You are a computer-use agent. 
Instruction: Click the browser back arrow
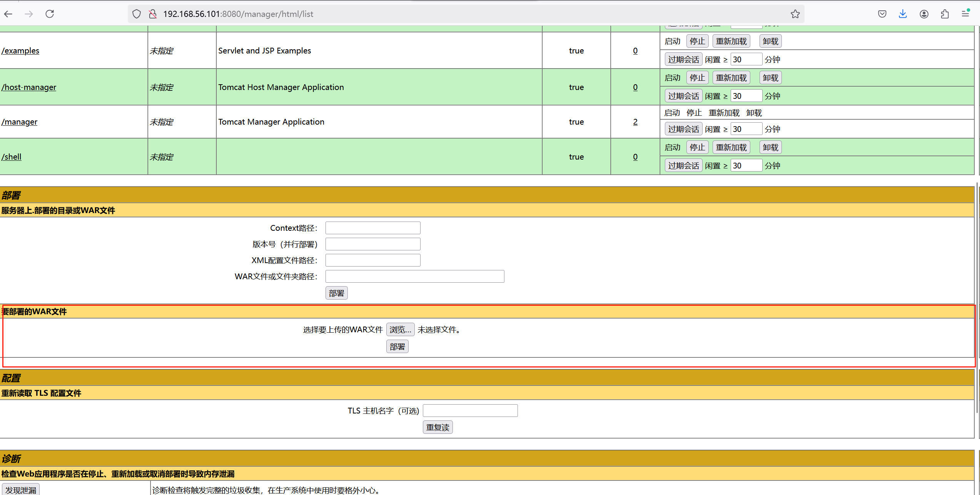(8, 14)
